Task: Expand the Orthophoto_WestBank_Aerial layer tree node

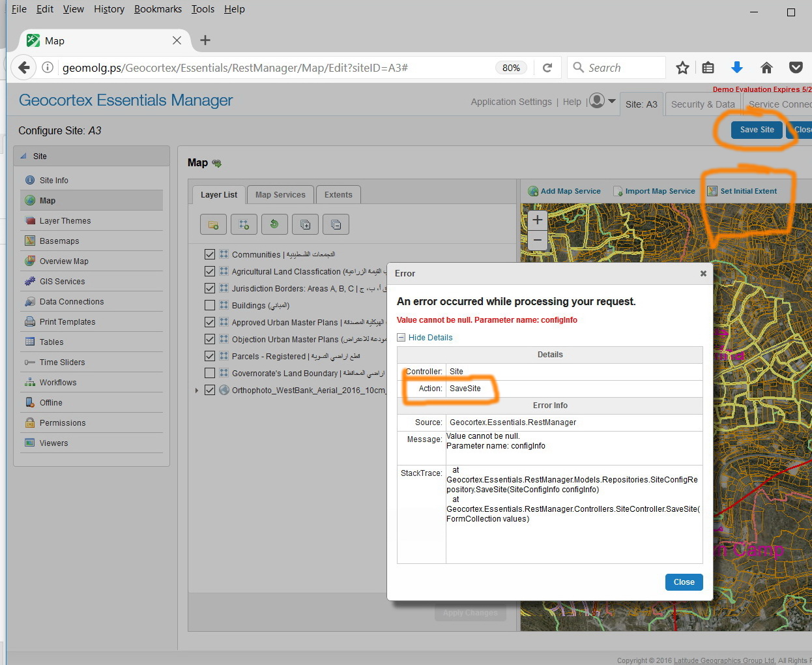Action: pyautogui.click(x=196, y=391)
